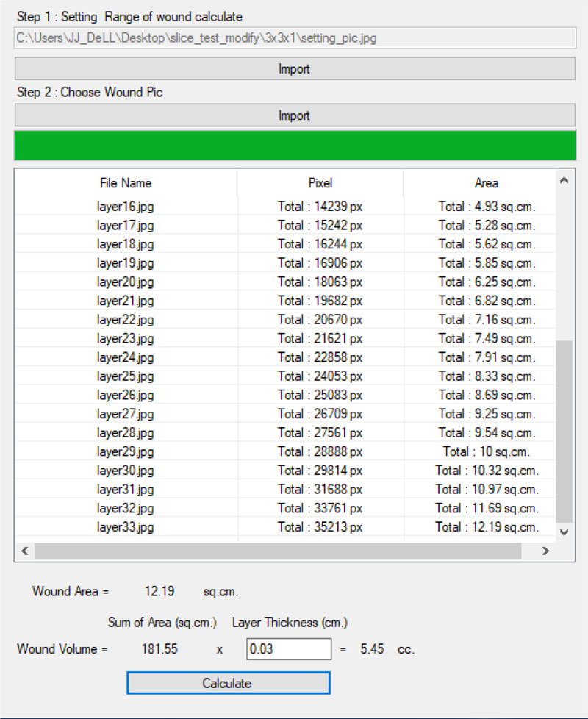Click the list's scroll down arrow
Screen dimensions: 588x719
[564, 532]
